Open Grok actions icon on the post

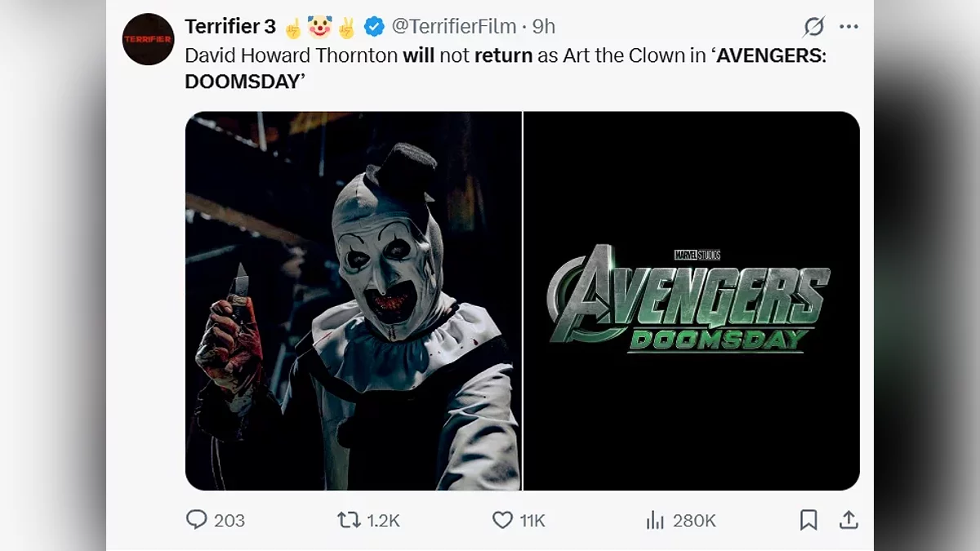click(813, 27)
